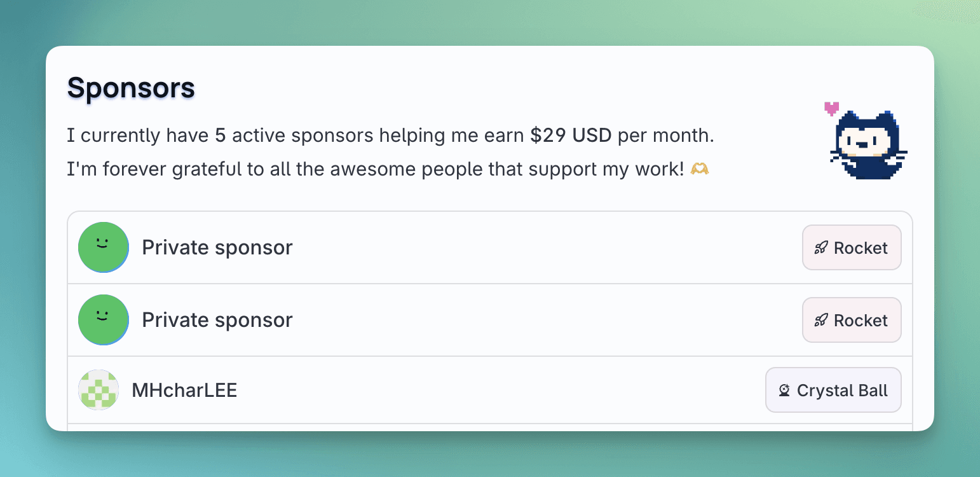This screenshot has width=980, height=477.
Task: Click the rocket icon in the first Rocket badge
Action: (x=821, y=248)
